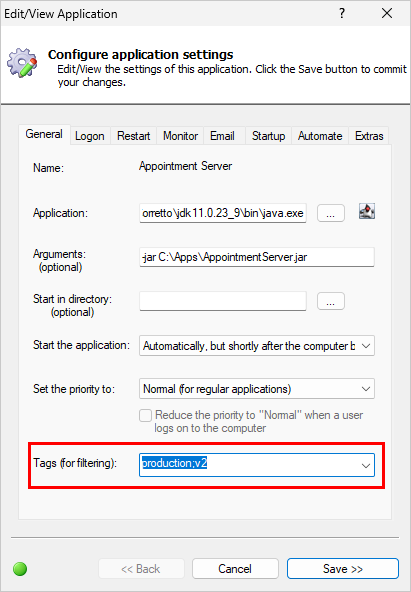411x592 pixels.
Task: Click the Save >> button
Action: click(x=343, y=569)
